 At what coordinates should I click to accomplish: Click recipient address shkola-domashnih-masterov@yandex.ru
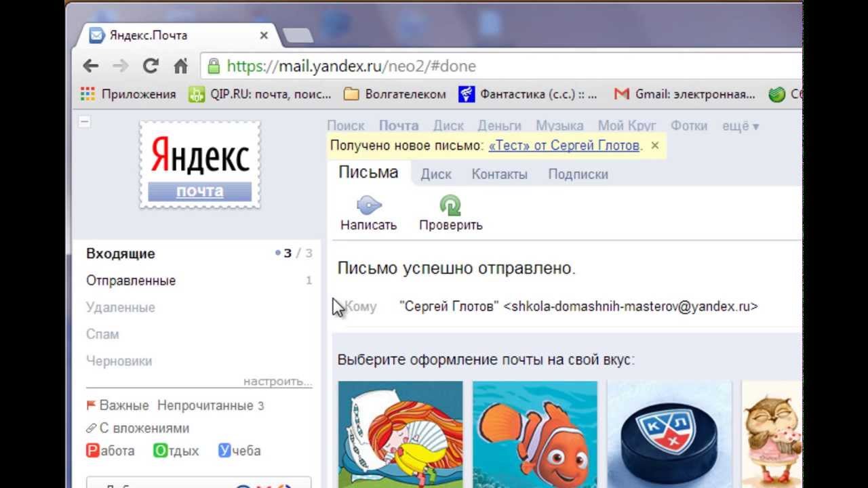point(631,306)
